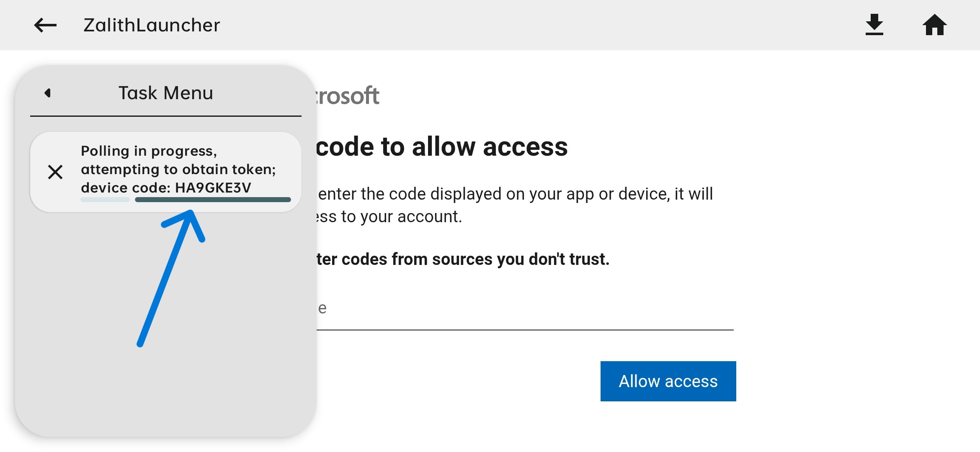The width and height of the screenshot is (980, 452).
Task: Click the left-pointing triangle in Task Menu
Action: pos(47,93)
